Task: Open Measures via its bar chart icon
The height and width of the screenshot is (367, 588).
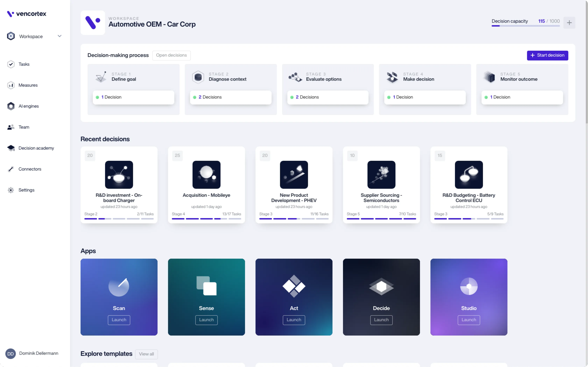Action: (x=11, y=85)
